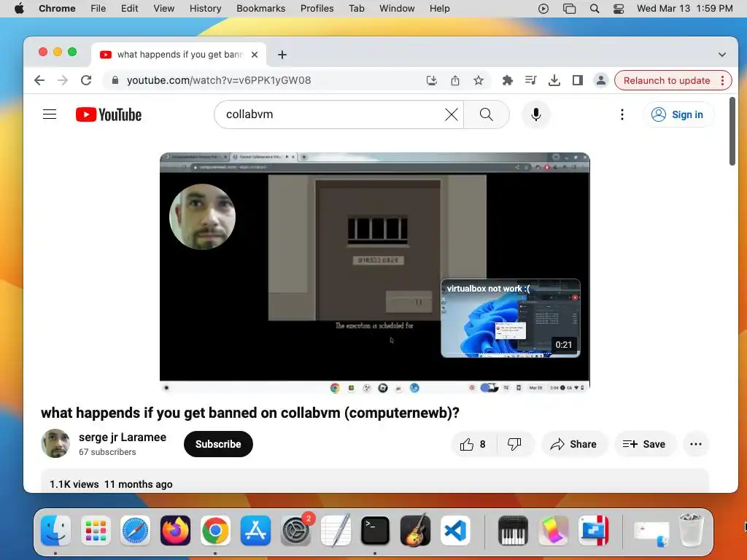This screenshot has width=747, height=560.
Task: Open the Profiles menu
Action: click(317, 9)
